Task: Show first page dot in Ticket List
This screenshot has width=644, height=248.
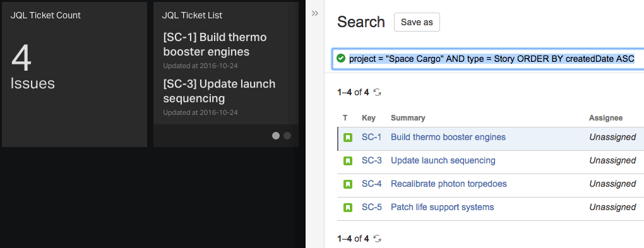Action: [276, 136]
